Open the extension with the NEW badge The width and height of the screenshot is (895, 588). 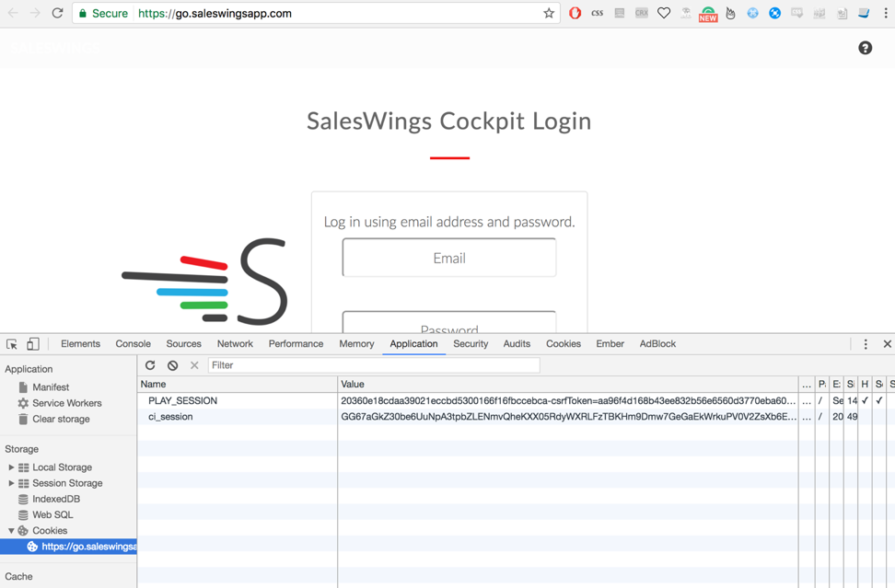[x=708, y=14]
